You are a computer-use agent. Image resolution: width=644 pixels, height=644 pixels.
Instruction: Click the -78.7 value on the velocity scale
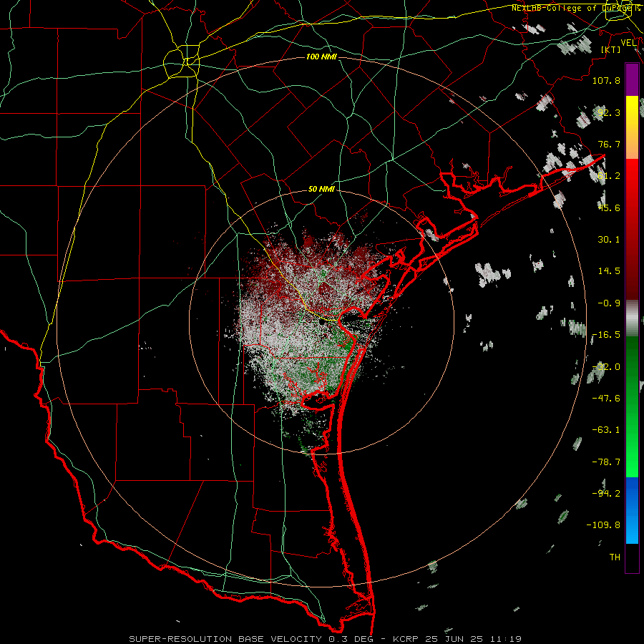(606, 462)
